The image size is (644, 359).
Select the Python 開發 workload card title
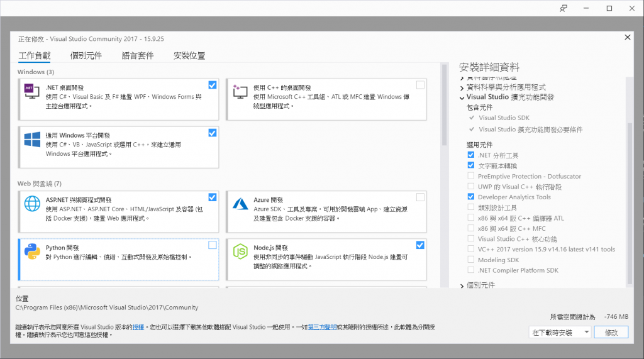[x=62, y=248]
